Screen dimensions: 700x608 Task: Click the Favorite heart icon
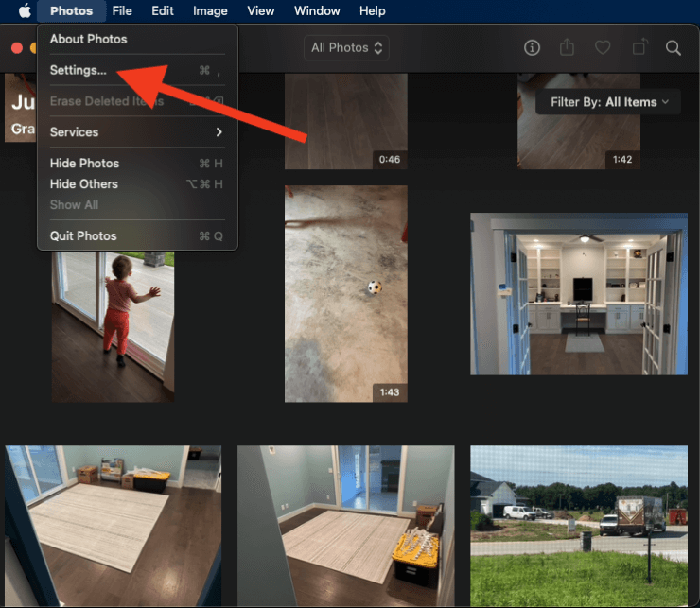(x=603, y=47)
